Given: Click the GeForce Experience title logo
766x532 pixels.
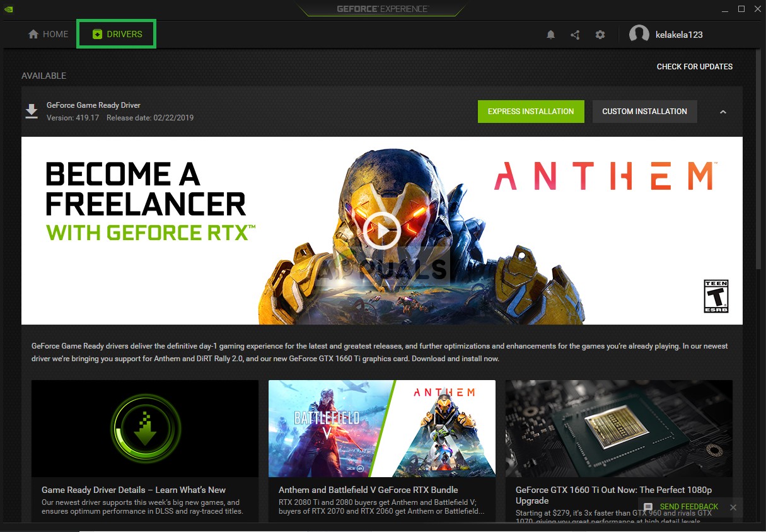Looking at the screenshot, I should (382, 9).
